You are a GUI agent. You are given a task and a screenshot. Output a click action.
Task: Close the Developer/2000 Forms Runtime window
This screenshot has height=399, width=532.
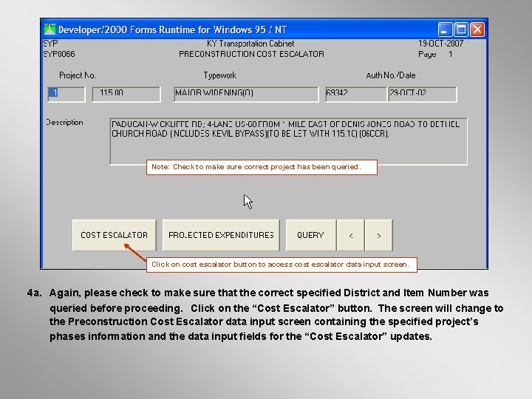pos(477,30)
